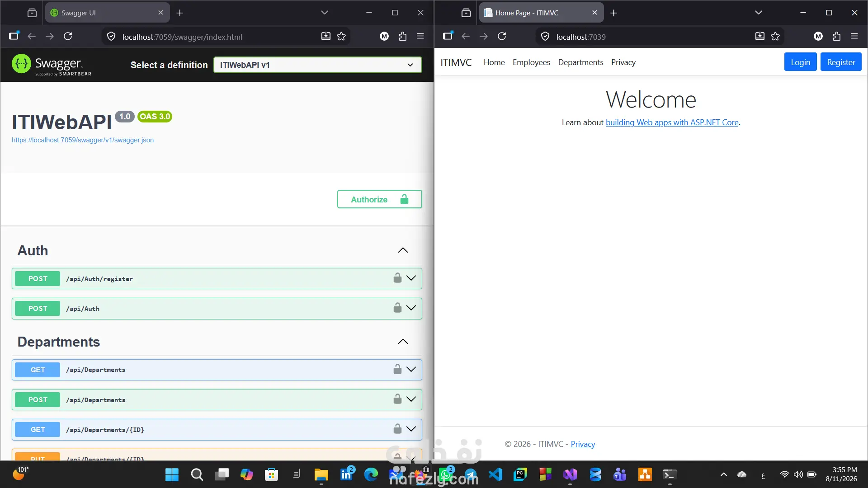Expand the POST /api/Auth/register chevron
The height and width of the screenshot is (488, 868).
coord(411,278)
